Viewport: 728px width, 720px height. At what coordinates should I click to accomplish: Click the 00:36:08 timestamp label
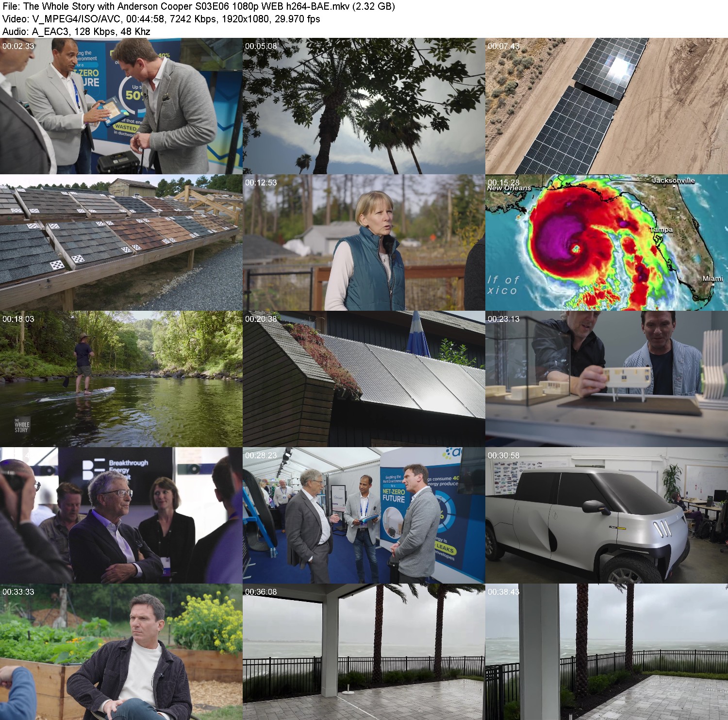[x=261, y=592]
